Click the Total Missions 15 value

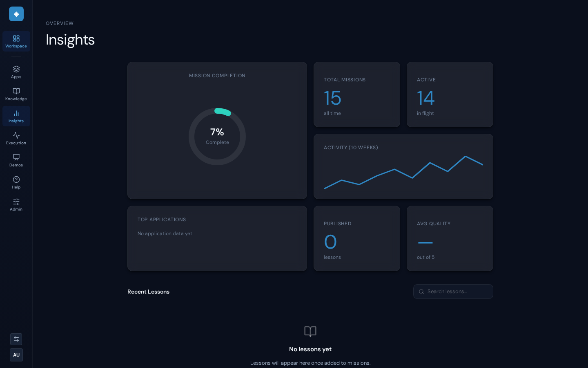click(x=332, y=98)
